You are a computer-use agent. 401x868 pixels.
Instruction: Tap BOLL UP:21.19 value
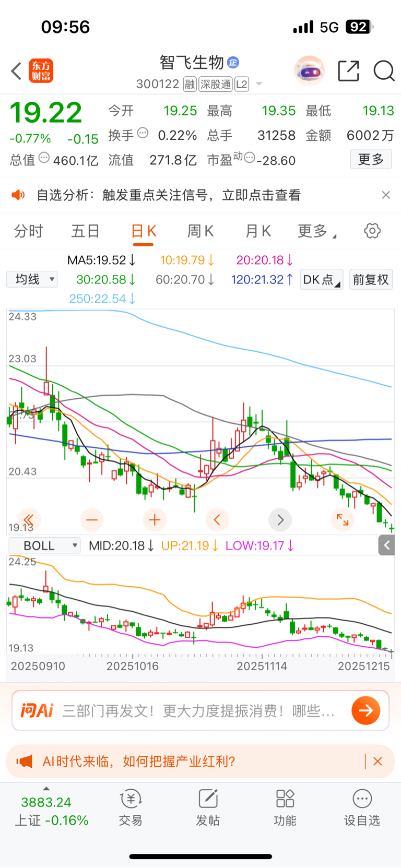(190, 545)
